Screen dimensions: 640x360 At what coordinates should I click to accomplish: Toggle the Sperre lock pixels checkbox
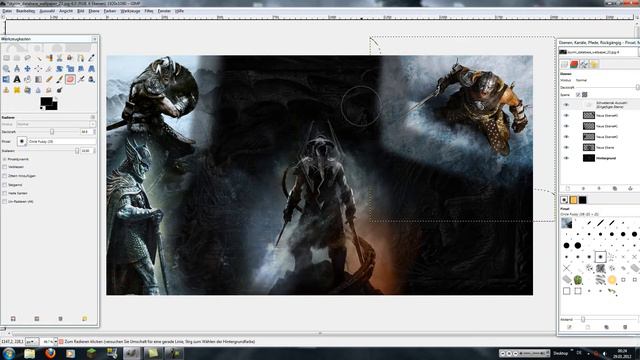pos(578,94)
